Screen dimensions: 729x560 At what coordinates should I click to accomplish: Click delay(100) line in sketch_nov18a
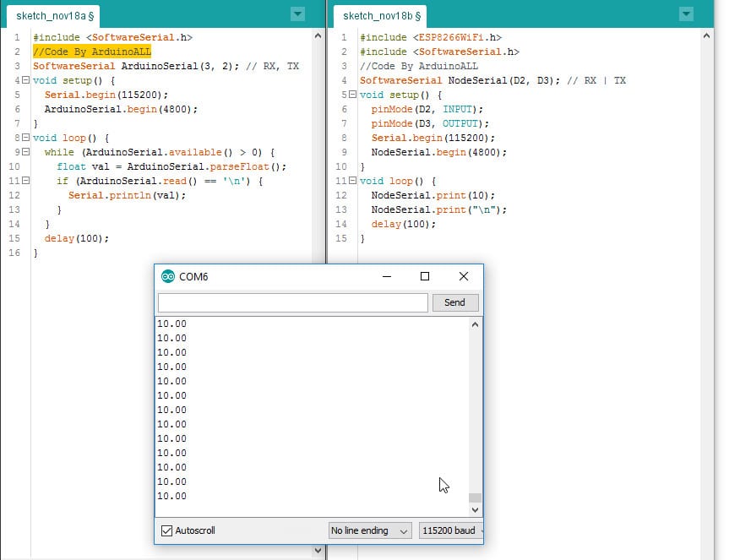tap(77, 238)
